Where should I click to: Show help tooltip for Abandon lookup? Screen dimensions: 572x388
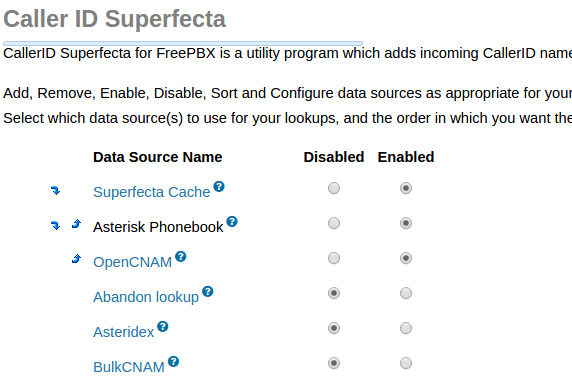click(208, 291)
